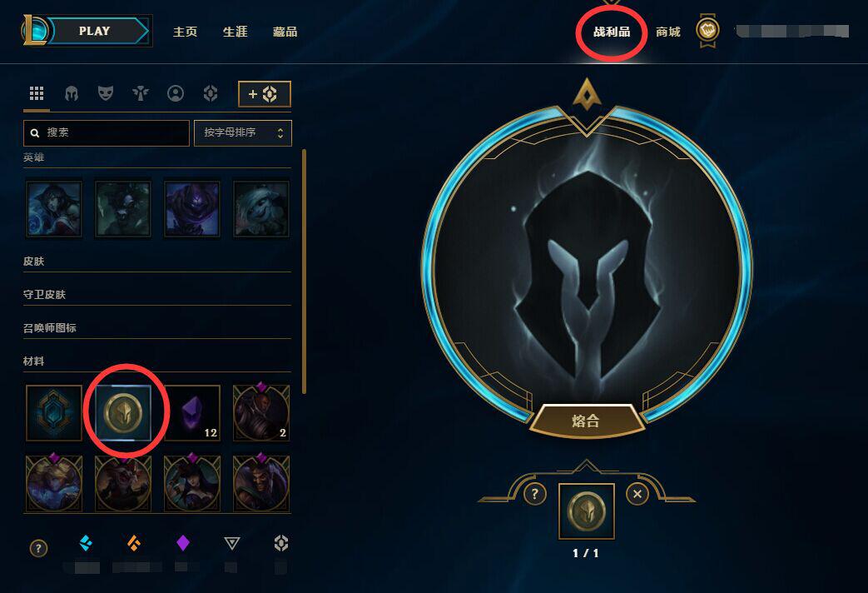Go to the 商城 tab
The width and height of the screenshot is (868, 593).
667,32
